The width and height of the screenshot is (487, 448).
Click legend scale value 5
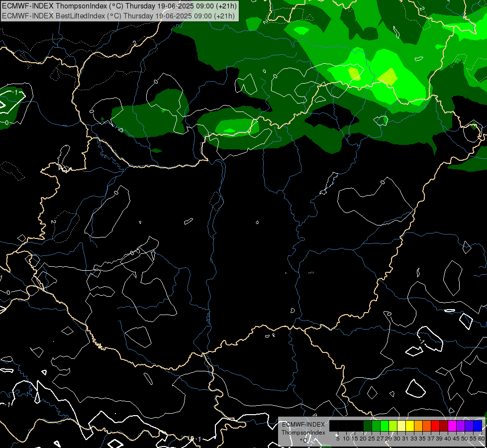pyautogui.click(x=338, y=439)
